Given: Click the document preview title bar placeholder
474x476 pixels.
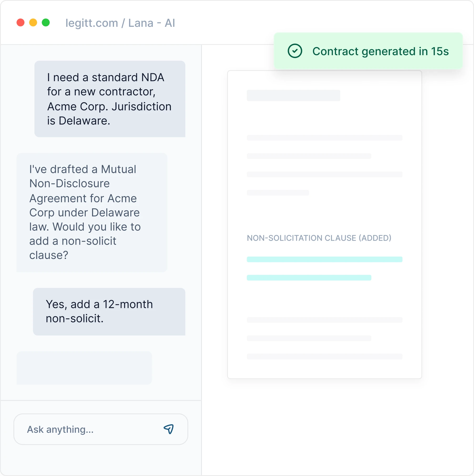Looking at the screenshot, I should click(294, 95).
